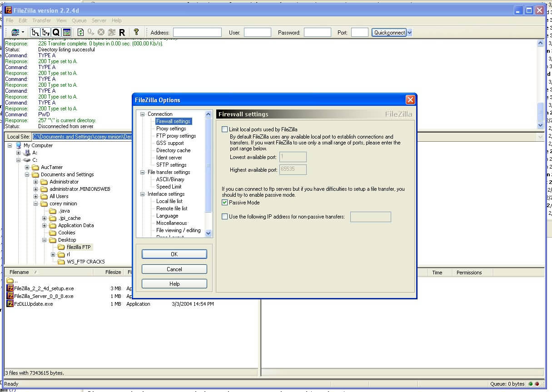Click the options tree scrollbar down arrow
Viewport: 552px width, 392px height.
pos(209,233)
